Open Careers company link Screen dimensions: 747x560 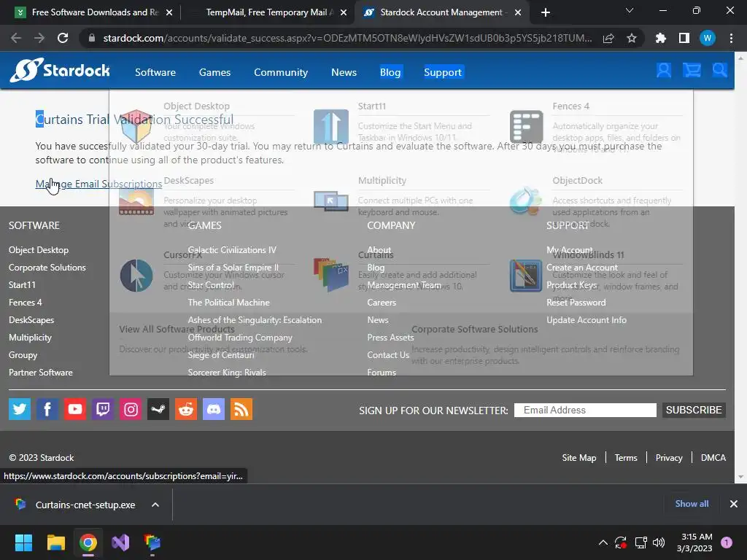pyautogui.click(x=382, y=303)
